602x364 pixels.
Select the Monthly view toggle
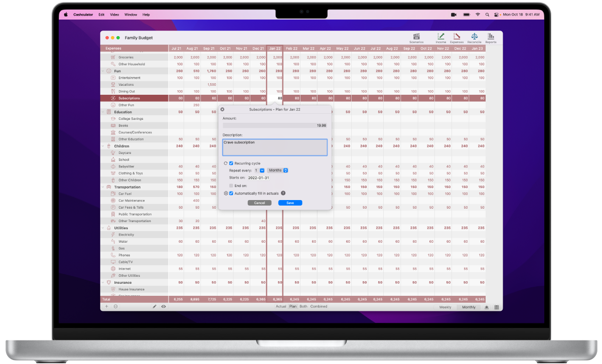469,307
